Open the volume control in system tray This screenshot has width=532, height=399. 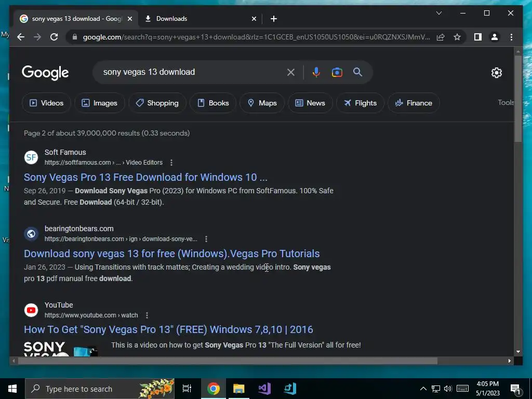[448, 389]
